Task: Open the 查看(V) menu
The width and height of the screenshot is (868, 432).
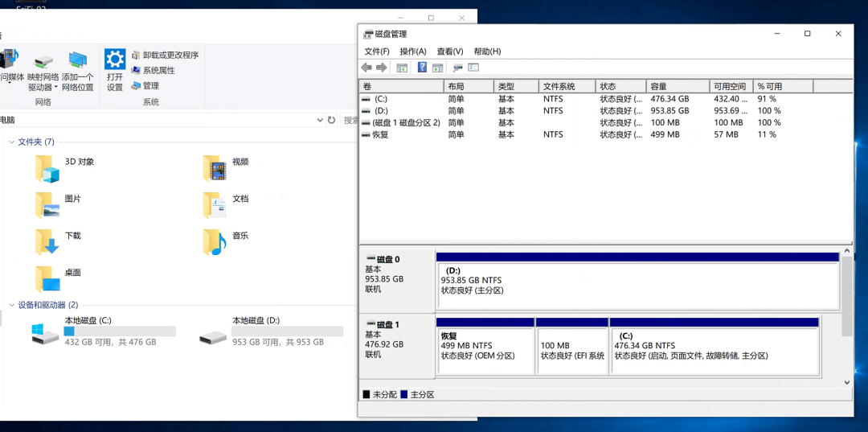Action: (450, 51)
